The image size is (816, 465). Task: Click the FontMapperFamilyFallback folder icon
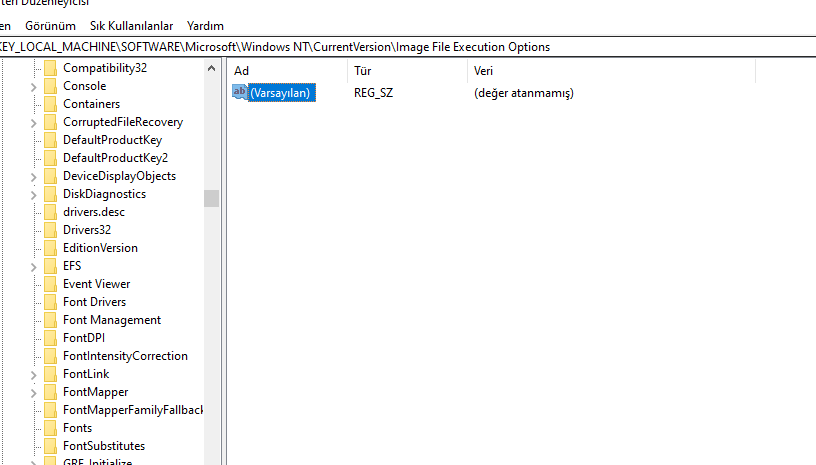(x=50, y=410)
